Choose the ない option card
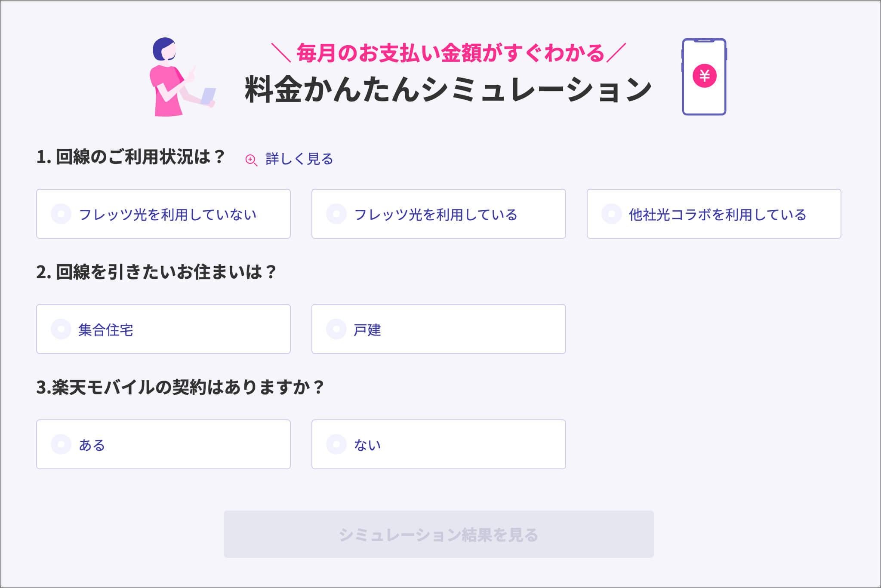 tap(438, 444)
